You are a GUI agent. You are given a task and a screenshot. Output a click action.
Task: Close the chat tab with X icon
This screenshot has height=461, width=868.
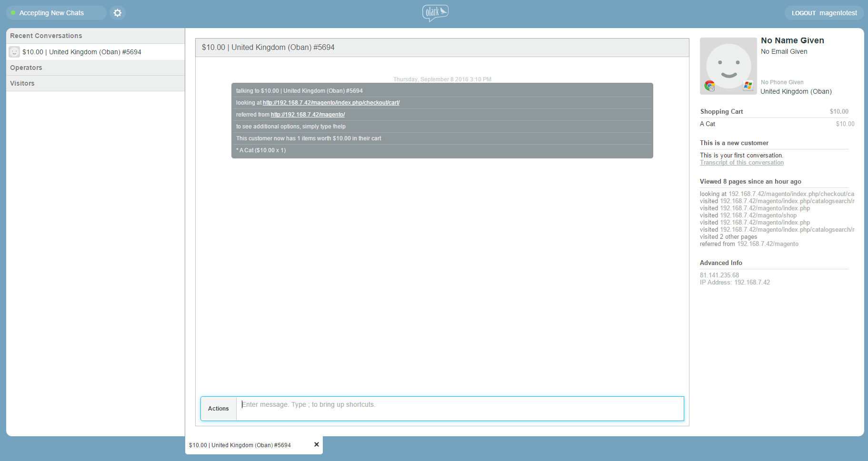[x=317, y=444]
